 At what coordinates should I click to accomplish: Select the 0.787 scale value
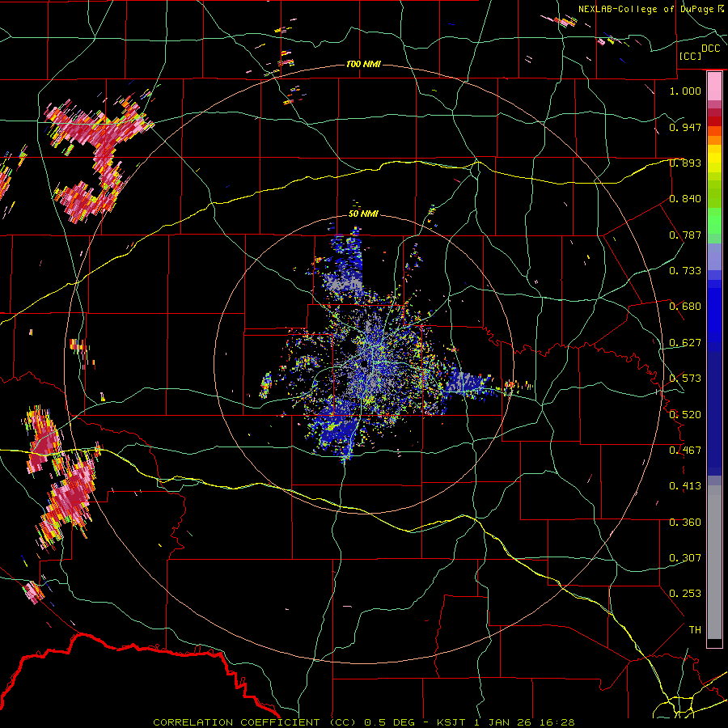point(685,235)
